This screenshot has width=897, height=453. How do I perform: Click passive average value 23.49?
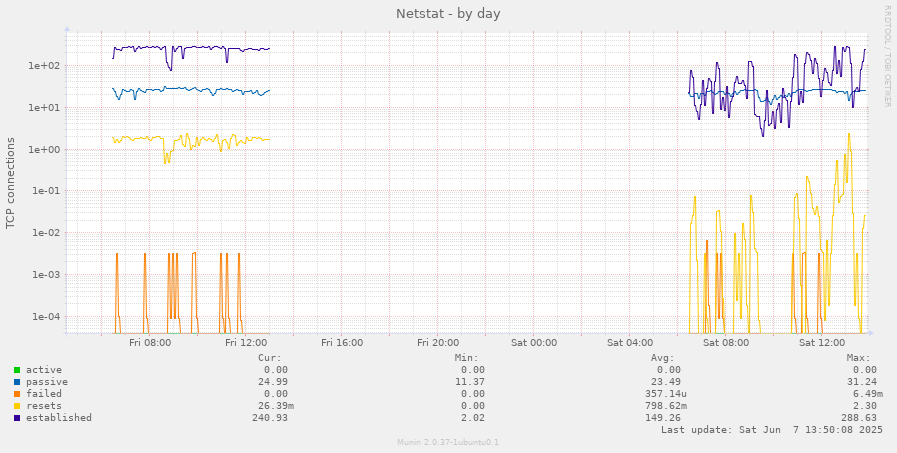pyautogui.click(x=666, y=382)
